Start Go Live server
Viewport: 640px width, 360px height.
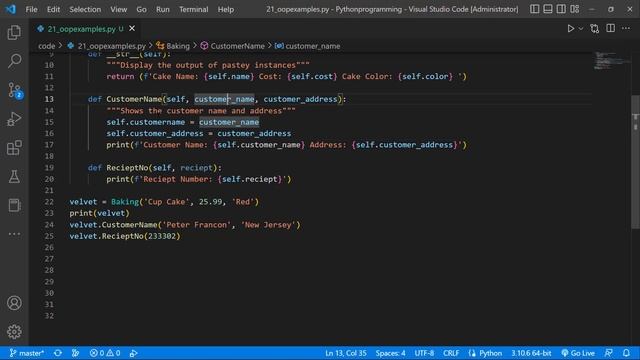578,353
